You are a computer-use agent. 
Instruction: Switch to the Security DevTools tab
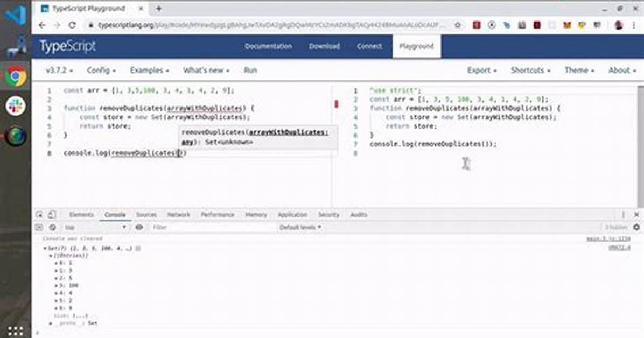[328, 214]
